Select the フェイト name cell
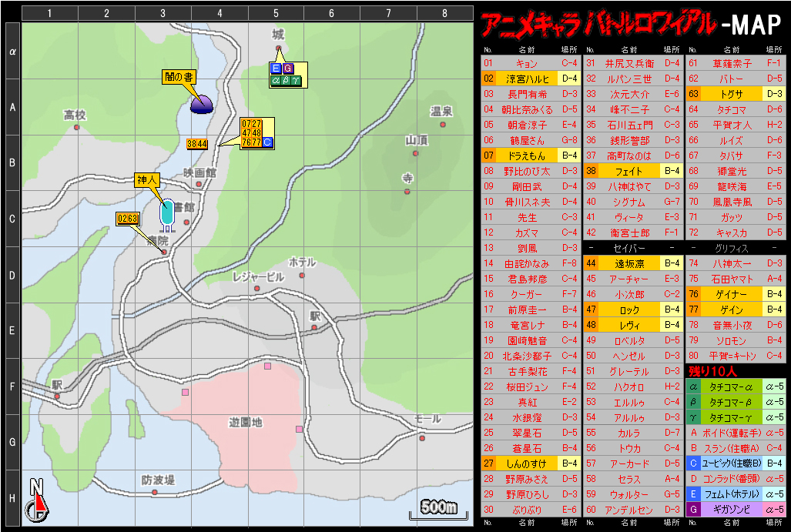Image resolution: width=791 pixels, height=532 pixels. (x=629, y=171)
